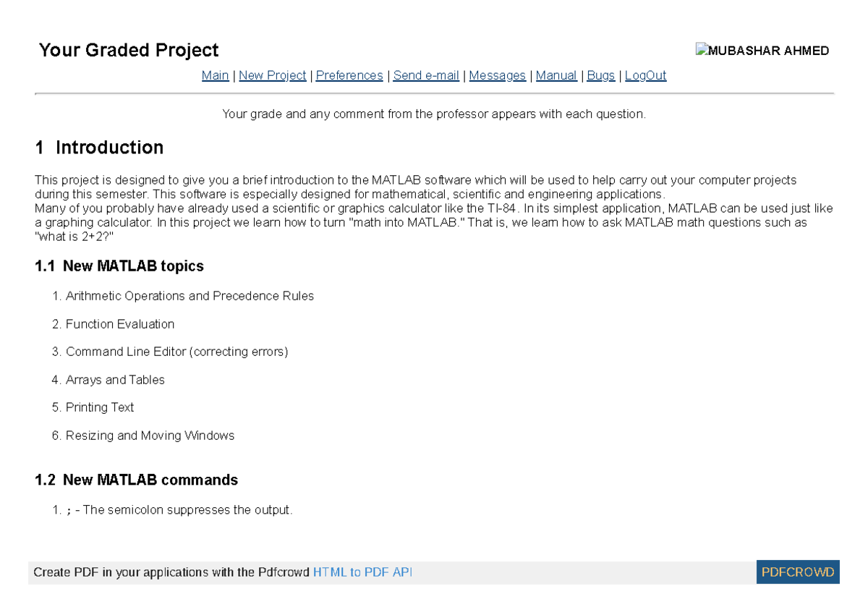Select the Arithmetic Operations and Precedence Rules item
The height and width of the screenshot is (615, 868).
click(190, 296)
